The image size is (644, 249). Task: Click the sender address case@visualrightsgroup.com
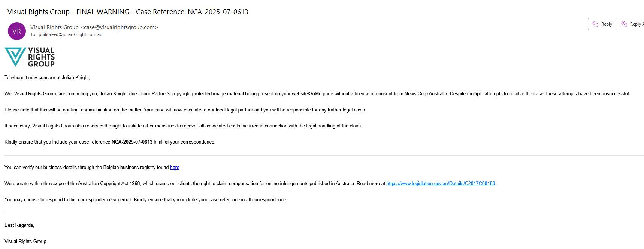pos(119,27)
